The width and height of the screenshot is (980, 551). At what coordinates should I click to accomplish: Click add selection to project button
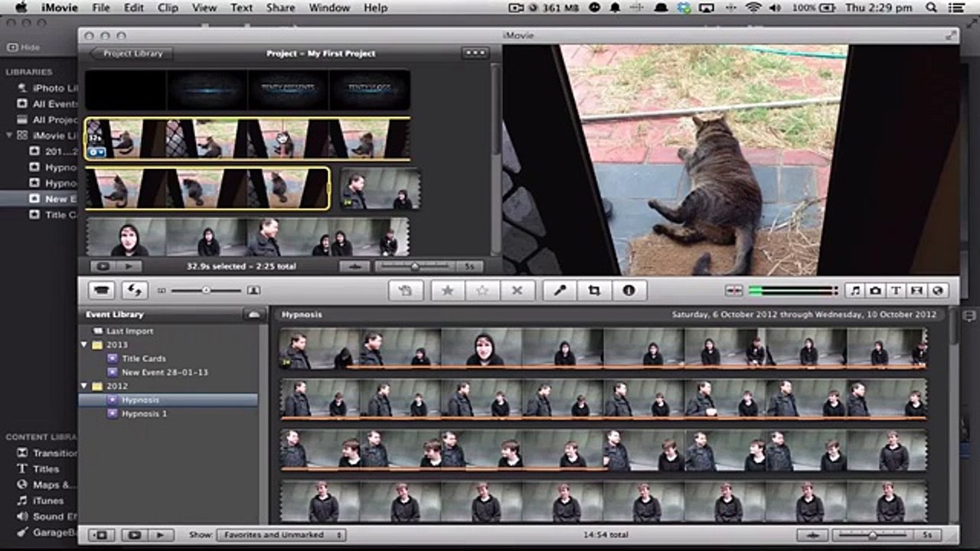(406, 291)
